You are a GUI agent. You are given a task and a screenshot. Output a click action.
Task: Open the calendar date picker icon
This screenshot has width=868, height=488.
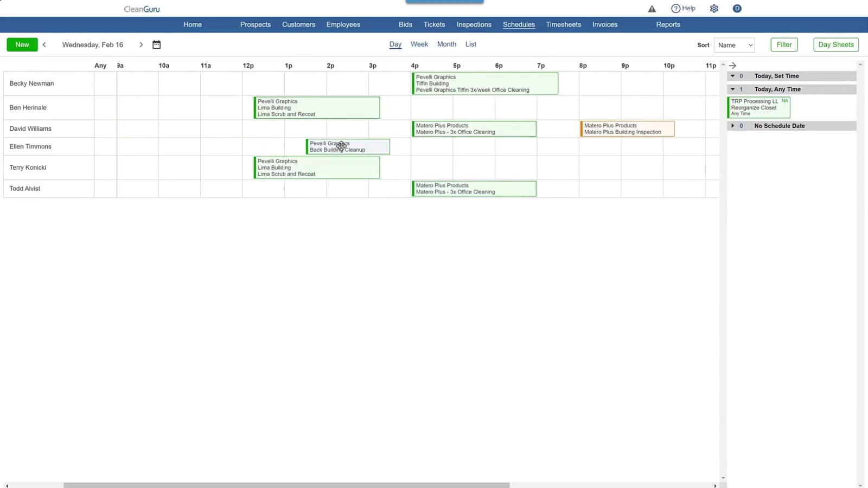[x=156, y=44]
